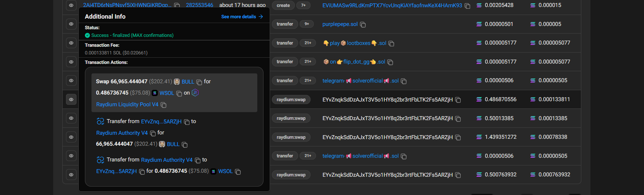Copy the EViUMASw9RLdKmPTX7 address

[467, 6]
